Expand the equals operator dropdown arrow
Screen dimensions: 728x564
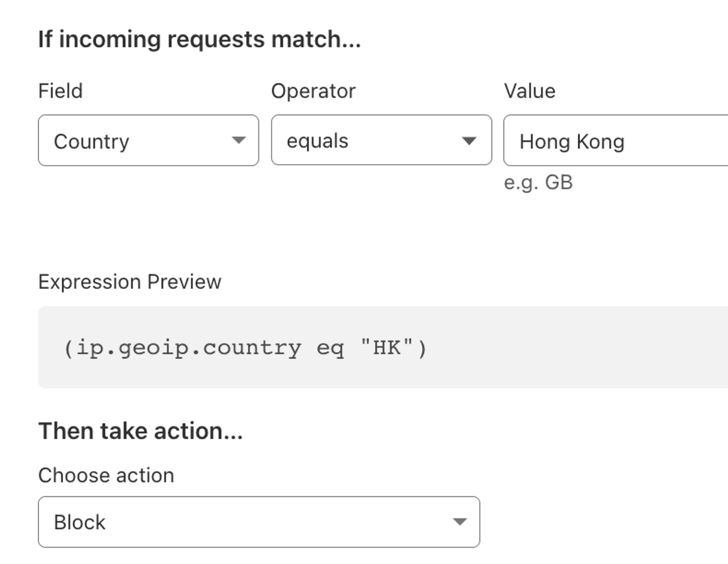click(469, 141)
